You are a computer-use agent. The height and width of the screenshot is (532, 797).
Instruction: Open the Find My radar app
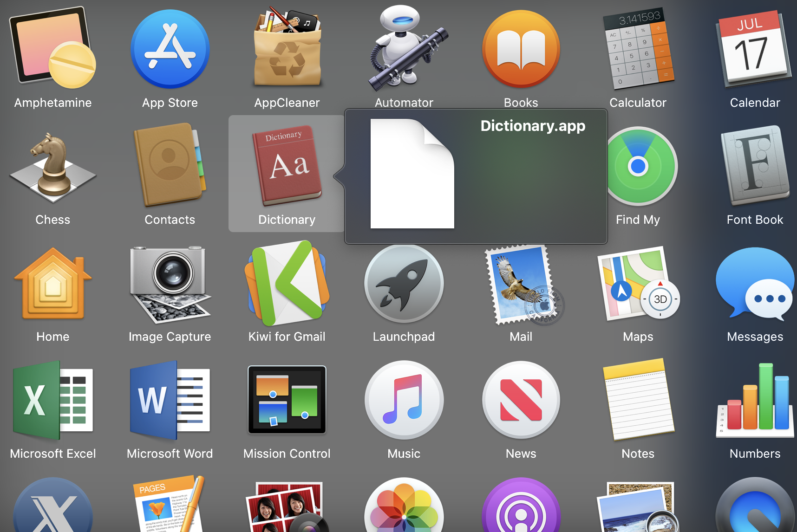(x=643, y=166)
